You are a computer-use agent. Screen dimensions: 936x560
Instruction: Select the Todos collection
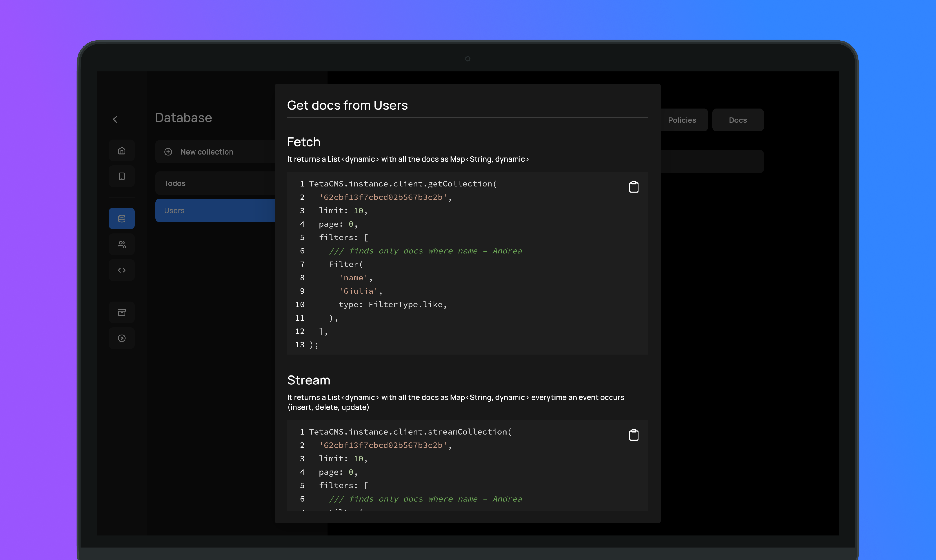(x=215, y=183)
